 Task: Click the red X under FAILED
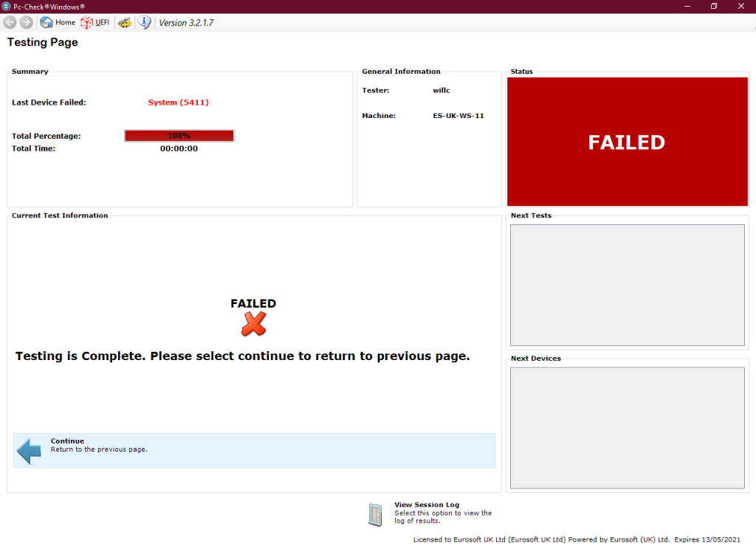pos(253,322)
